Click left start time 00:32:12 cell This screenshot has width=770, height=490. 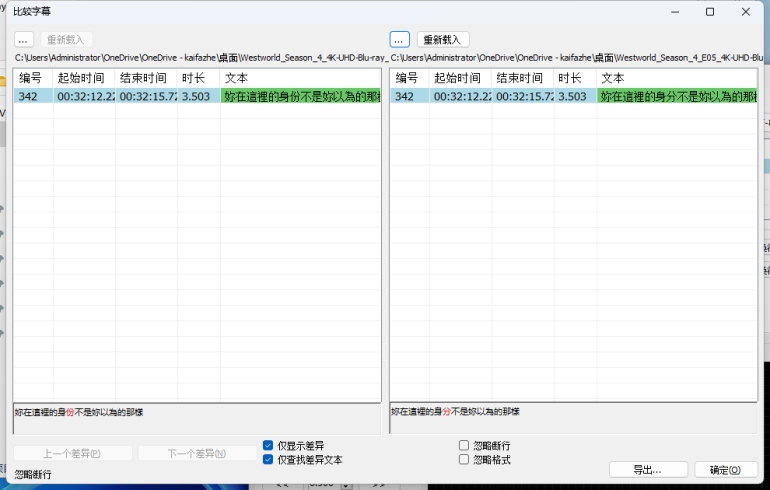point(84,96)
